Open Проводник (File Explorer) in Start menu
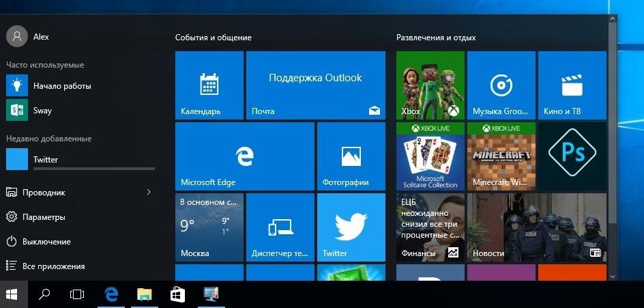The image size is (644, 308). click(x=44, y=192)
